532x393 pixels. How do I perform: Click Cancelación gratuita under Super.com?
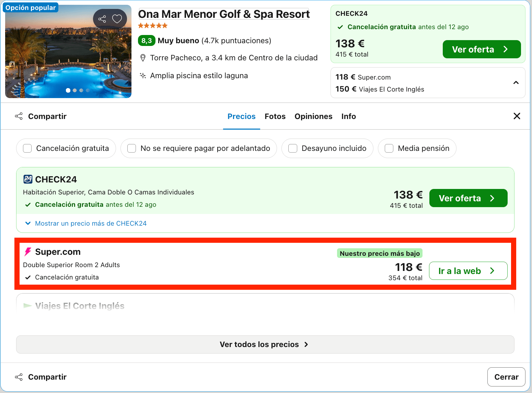click(67, 277)
